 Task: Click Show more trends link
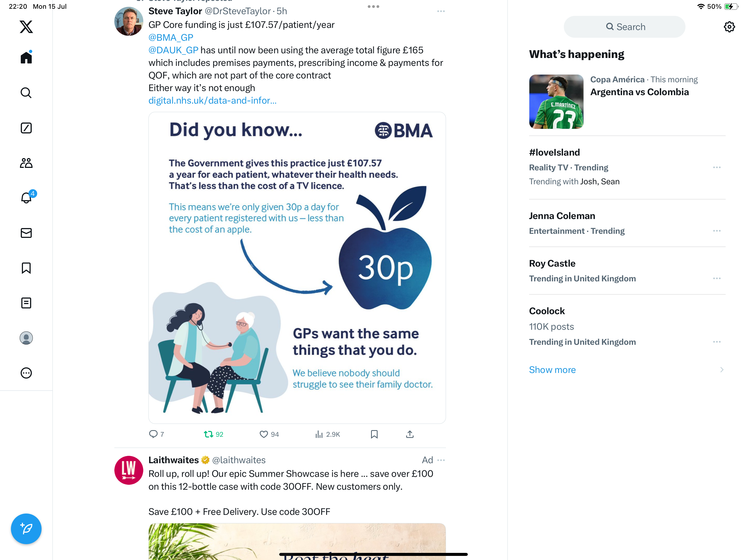coord(552,370)
